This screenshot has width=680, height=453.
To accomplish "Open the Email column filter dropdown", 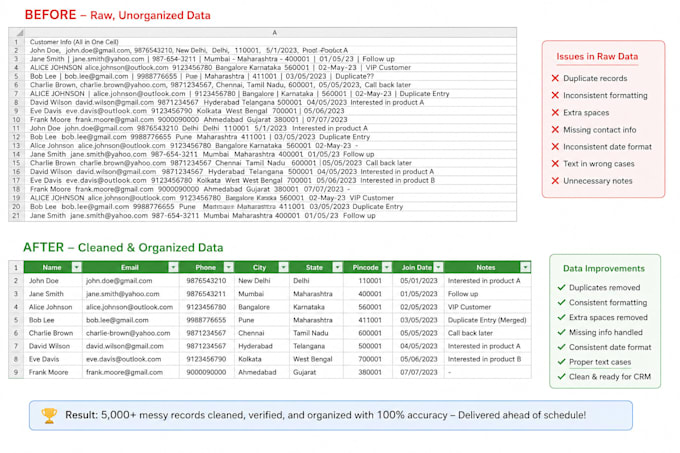I will click(173, 267).
